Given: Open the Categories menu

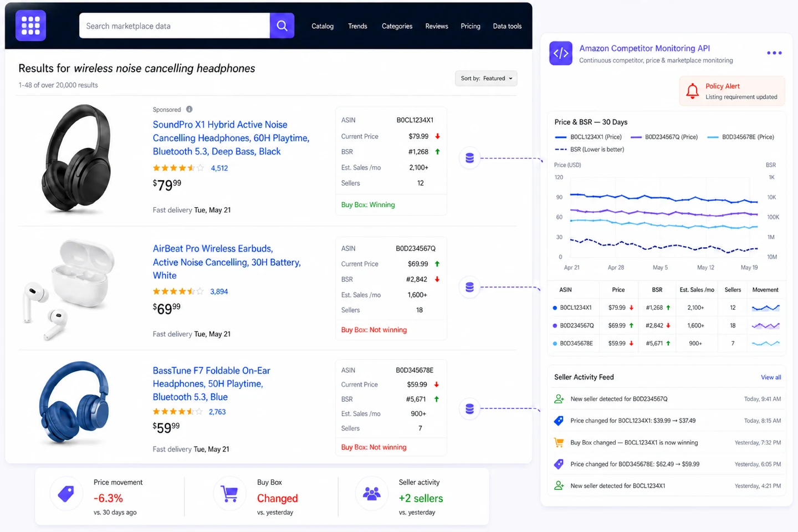Looking at the screenshot, I should pyautogui.click(x=397, y=26).
